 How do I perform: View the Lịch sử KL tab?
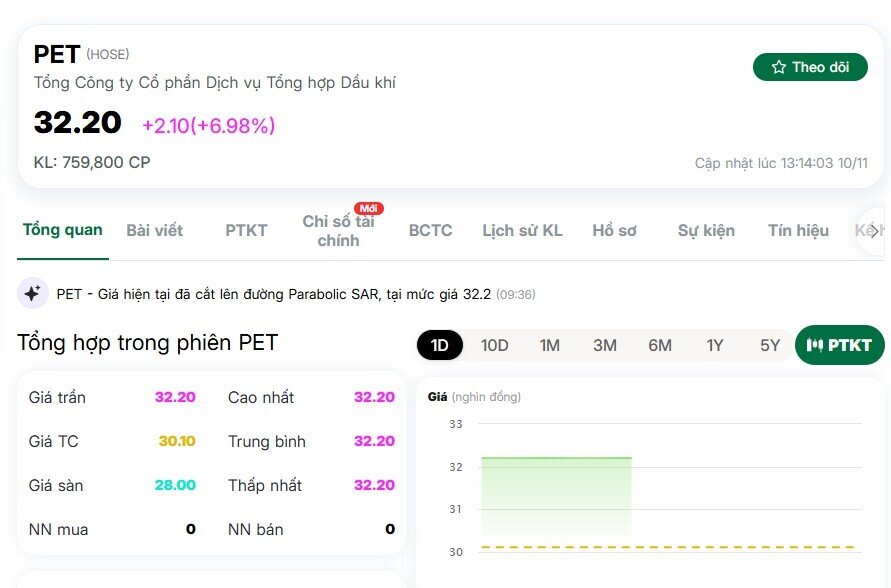pos(522,230)
